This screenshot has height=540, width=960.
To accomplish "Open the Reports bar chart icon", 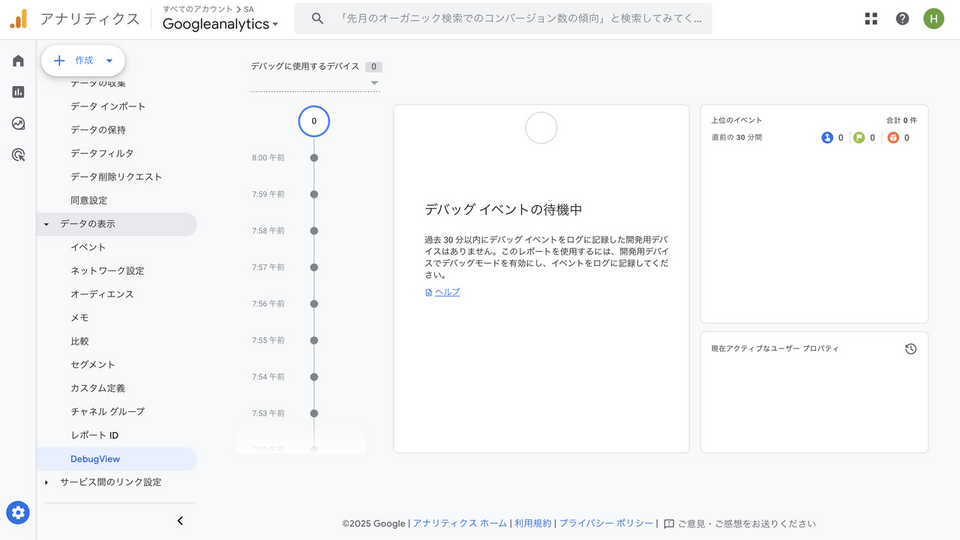I will (x=18, y=92).
